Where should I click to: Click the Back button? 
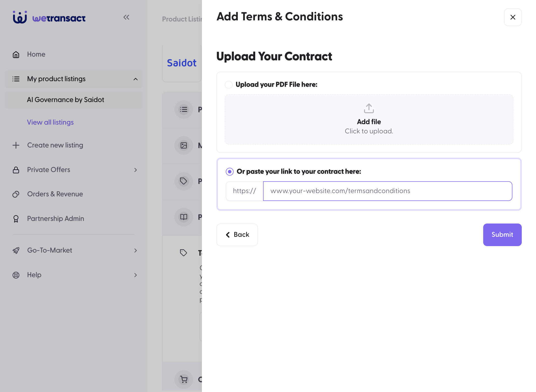click(x=237, y=235)
